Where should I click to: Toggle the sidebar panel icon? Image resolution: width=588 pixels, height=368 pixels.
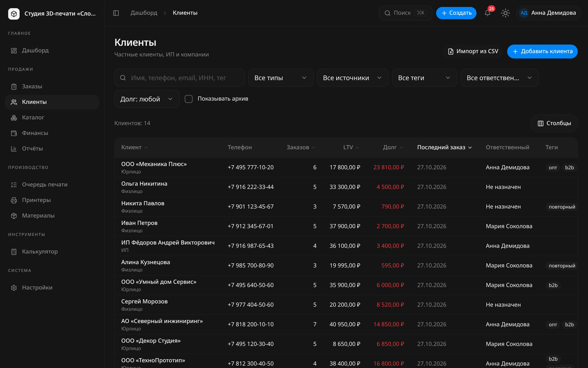[116, 13]
